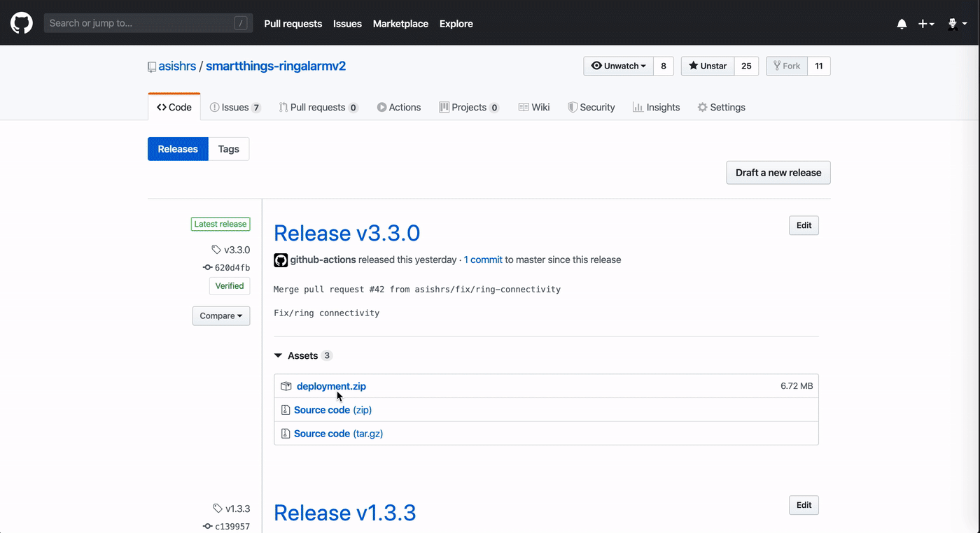The image size is (980, 533).
Task: Open Issues in top navigation
Action: pos(347,24)
